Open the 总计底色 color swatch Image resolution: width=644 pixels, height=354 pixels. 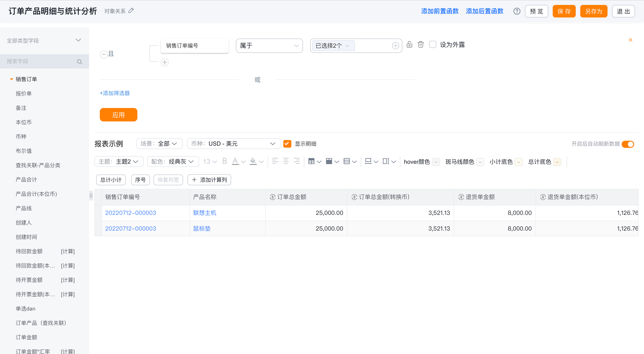(x=557, y=162)
